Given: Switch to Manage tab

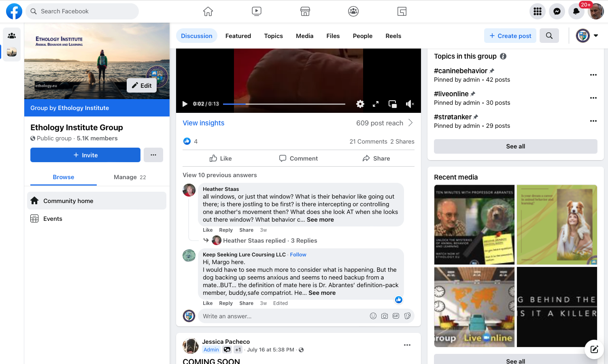Looking at the screenshot, I should tap(130, 177).
